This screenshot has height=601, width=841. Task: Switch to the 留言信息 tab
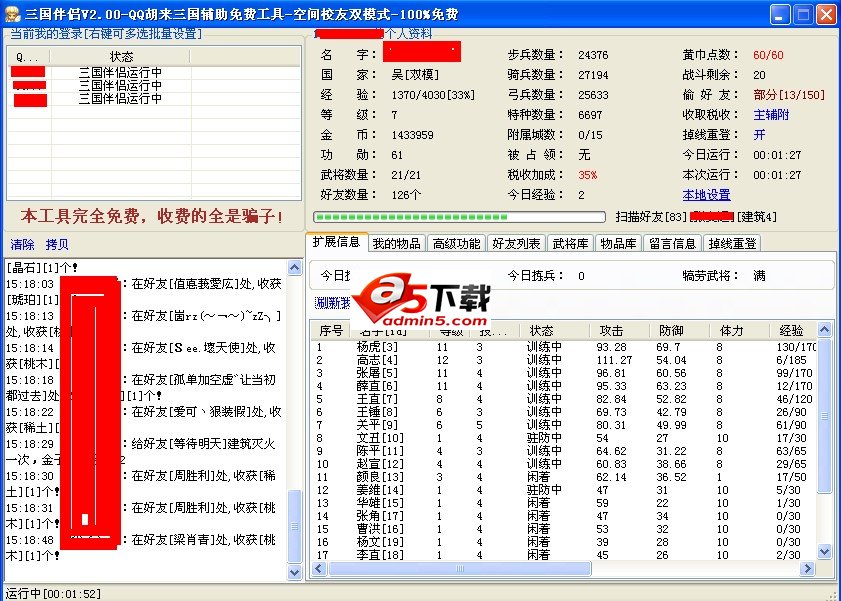(673, 244)
